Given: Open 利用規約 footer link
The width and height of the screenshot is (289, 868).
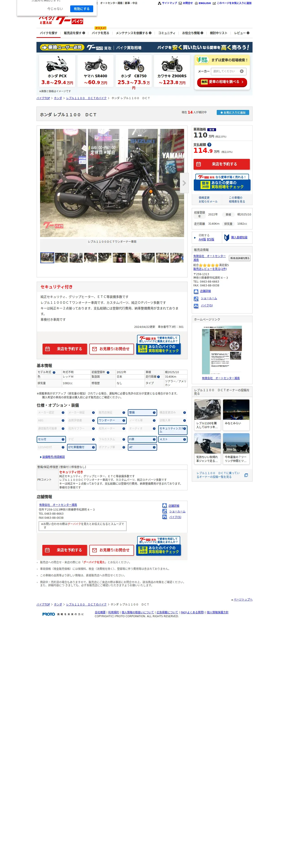Looking at the screenshot, I should [113, 612].
